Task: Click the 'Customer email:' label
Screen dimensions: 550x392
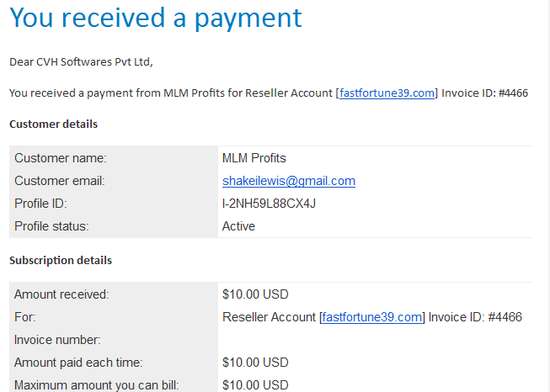Action: pos(60,181)
